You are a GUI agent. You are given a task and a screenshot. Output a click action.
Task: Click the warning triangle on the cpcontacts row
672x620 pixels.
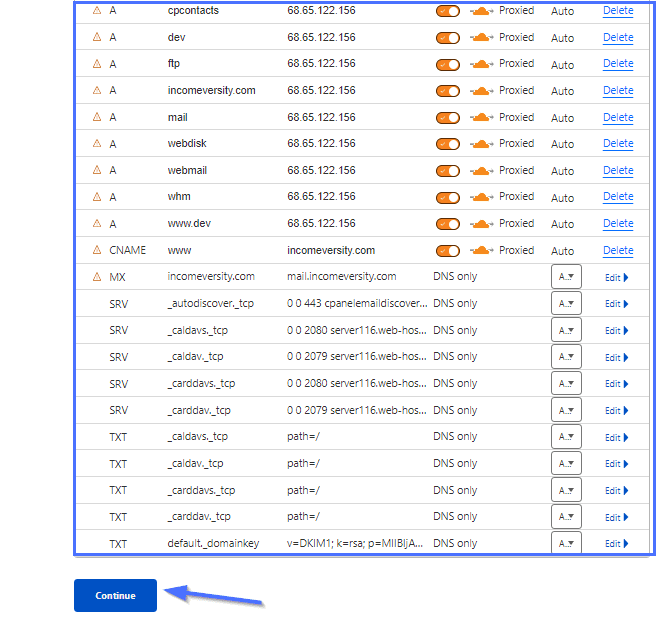click(97, 10)
